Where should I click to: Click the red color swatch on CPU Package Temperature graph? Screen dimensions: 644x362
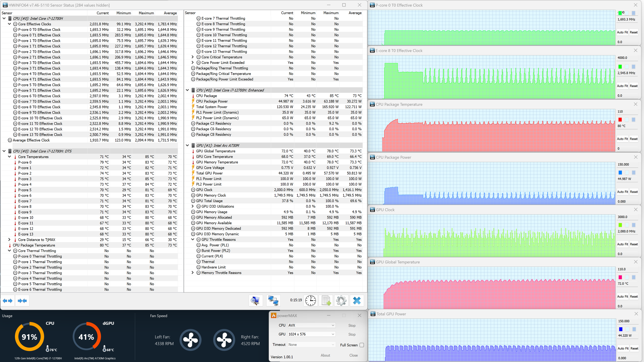620,120
